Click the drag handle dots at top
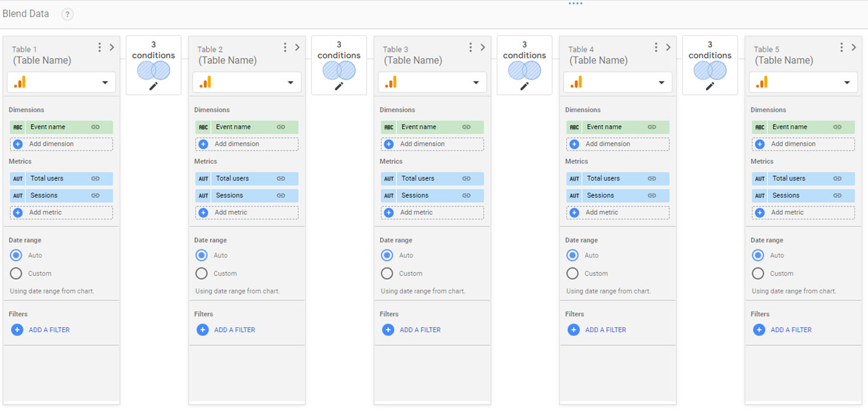This screenshot has height=418, width=868. (575, 4)
